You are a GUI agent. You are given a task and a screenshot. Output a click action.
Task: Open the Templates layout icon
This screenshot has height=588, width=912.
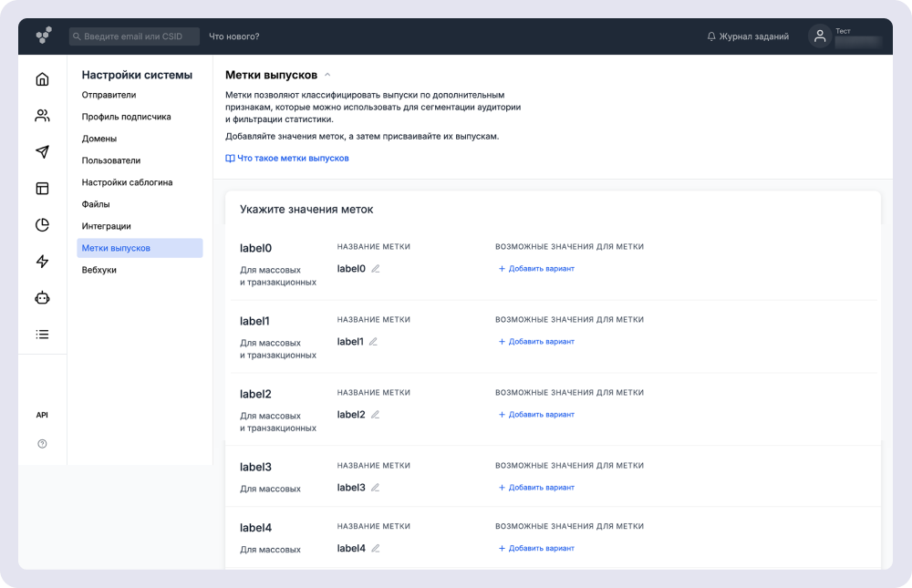(x=42, y=189)
